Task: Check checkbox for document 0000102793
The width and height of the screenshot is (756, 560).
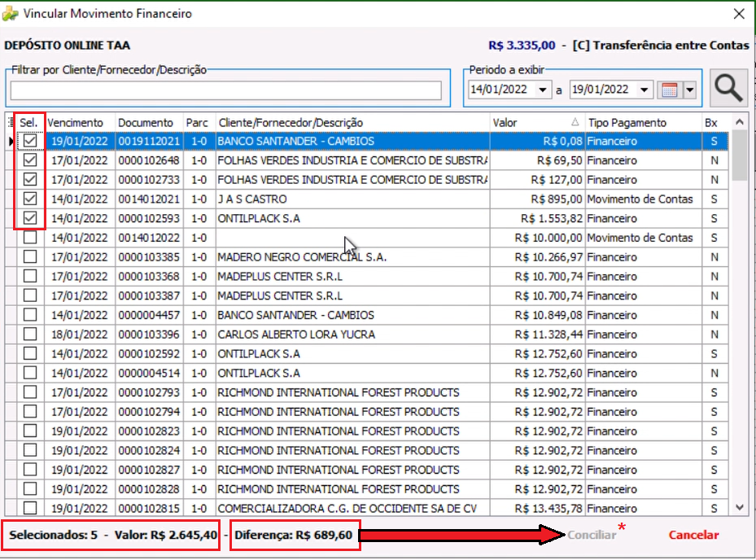Action: coord(30,392)
